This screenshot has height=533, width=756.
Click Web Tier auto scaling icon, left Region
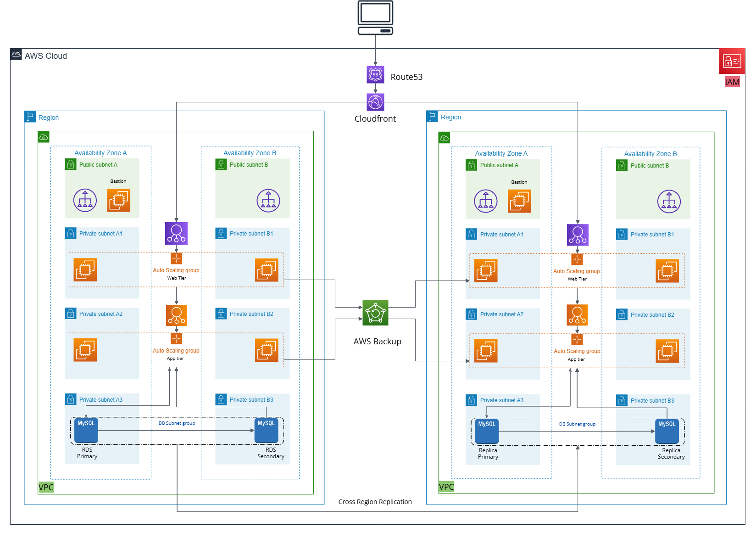(x=177, y=258)
